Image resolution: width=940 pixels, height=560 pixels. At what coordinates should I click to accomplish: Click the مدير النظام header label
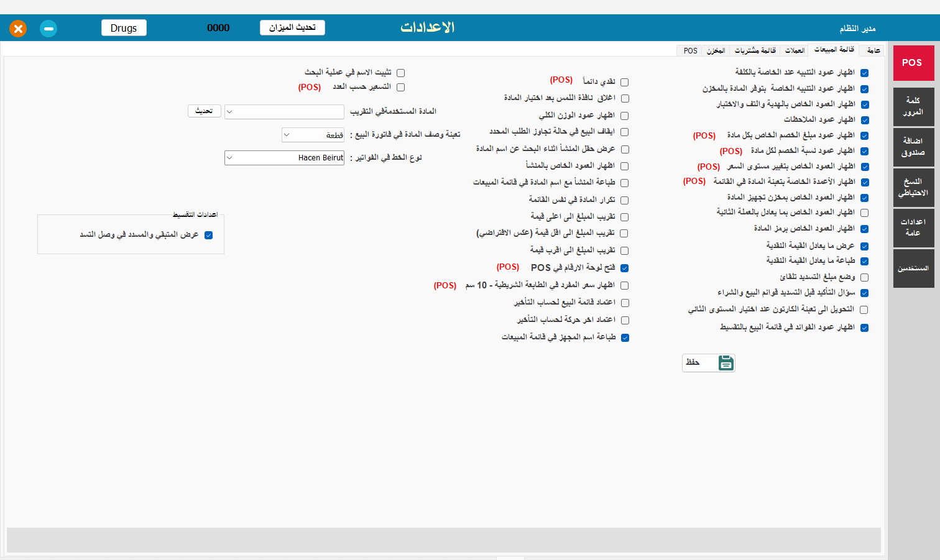tap(857, 29)
